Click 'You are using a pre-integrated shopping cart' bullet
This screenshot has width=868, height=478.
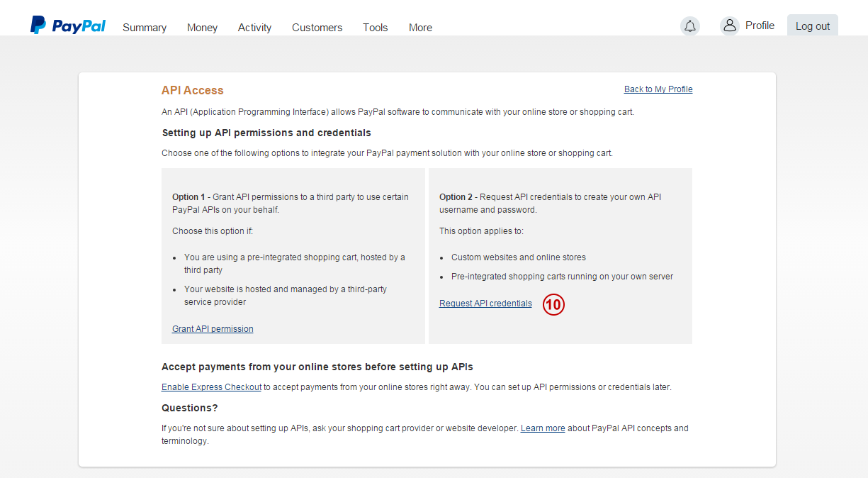click(295, 264)
